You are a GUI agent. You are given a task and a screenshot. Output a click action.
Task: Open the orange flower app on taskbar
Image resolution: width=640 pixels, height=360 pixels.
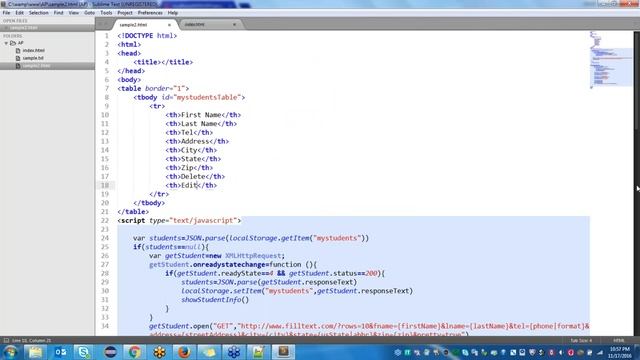click(160, 352)
